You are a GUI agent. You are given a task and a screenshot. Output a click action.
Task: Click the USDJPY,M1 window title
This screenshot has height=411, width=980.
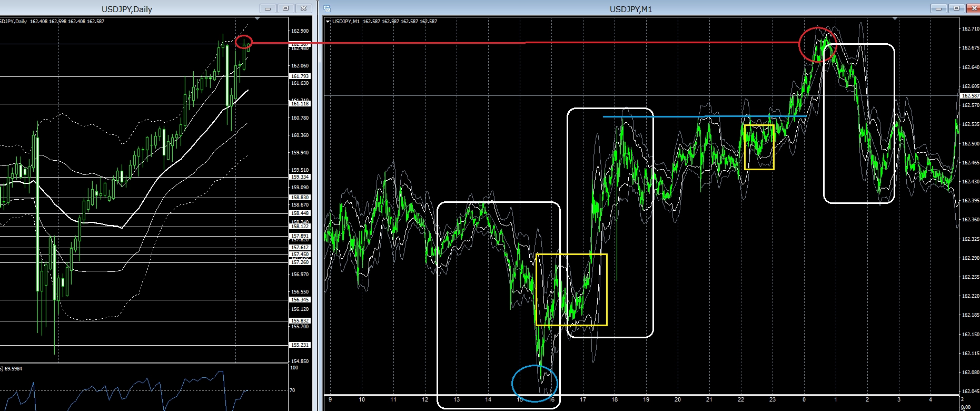click(631, 9)
